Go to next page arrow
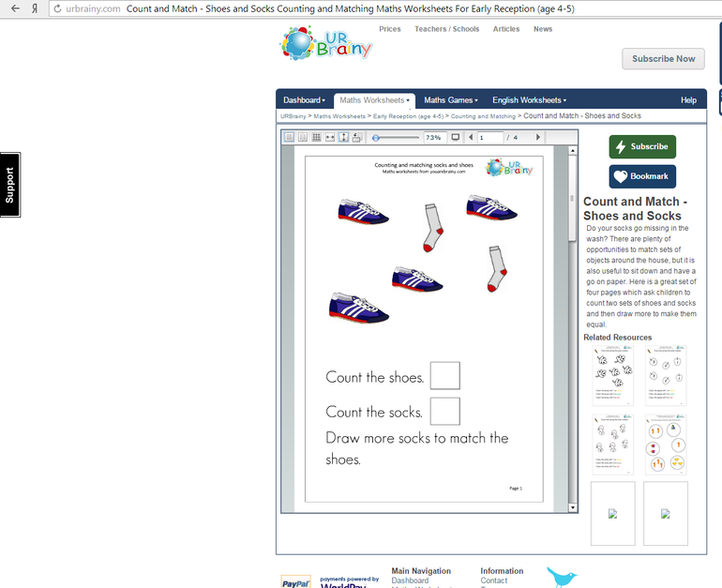Viewport: 722px width, 588px height. click(x=538, y=138)
